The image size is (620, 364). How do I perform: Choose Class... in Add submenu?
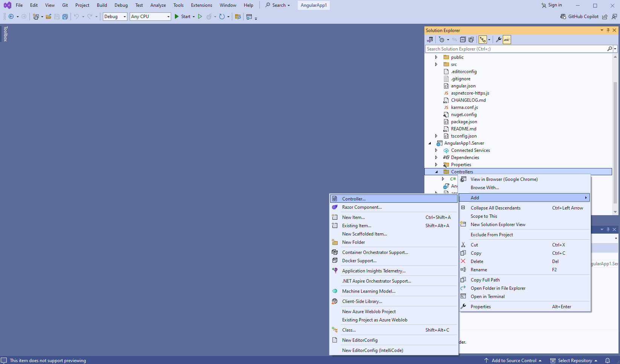[394, 330]
